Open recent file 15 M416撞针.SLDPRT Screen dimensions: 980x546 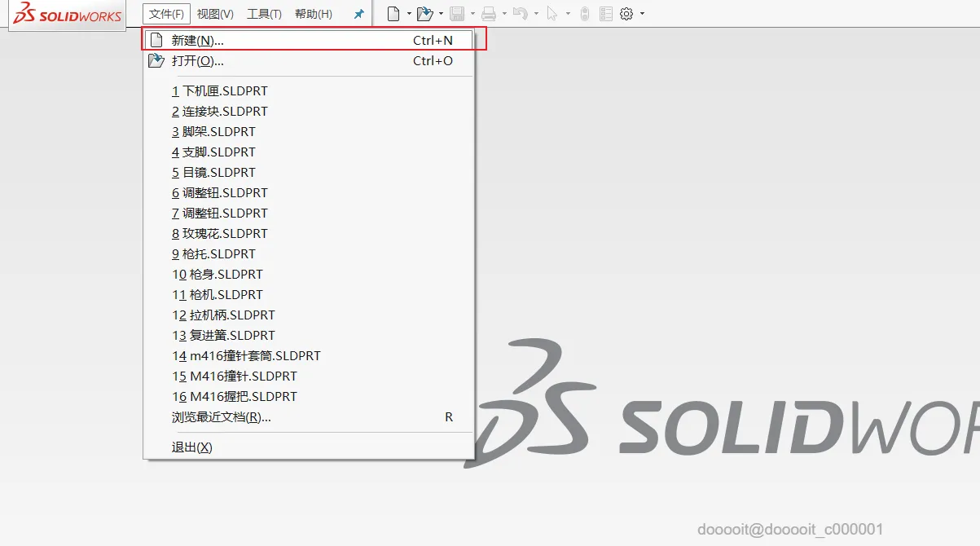(x=309, y=376)
